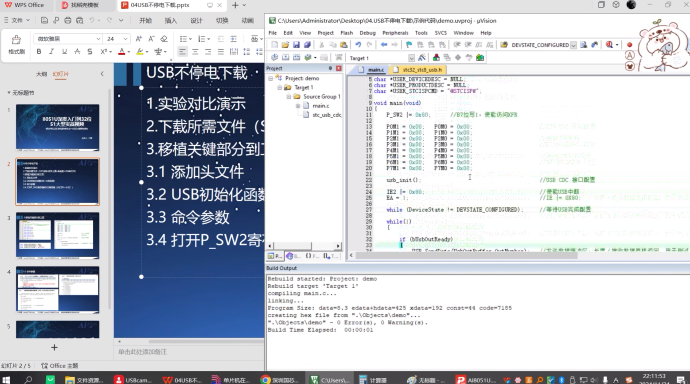This screenshot has height=384, width=690.
Task: Open DEVSTATE_CONFIGURED search dropdown
Action: coord(573,45)
